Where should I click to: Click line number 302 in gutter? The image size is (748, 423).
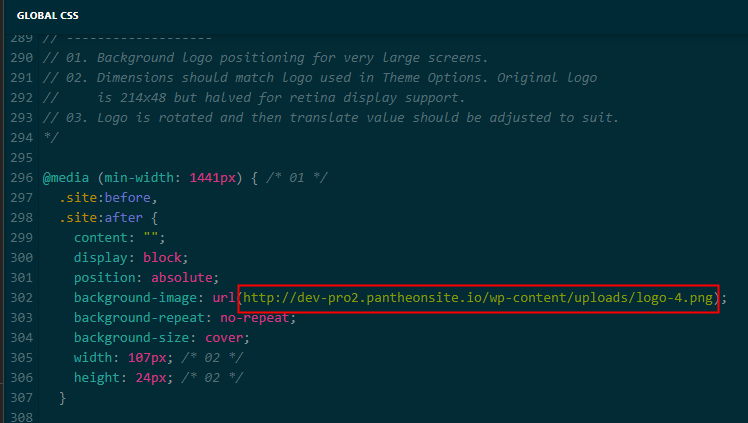click(21, 298)
